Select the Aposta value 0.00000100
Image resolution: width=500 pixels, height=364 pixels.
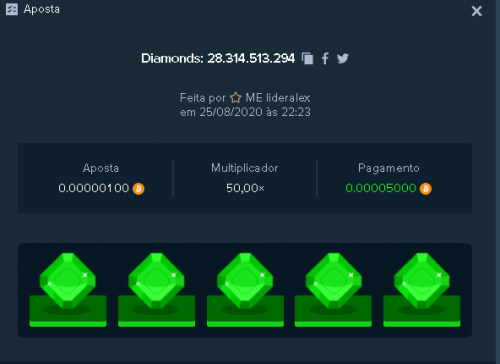[x=94, y=188]
